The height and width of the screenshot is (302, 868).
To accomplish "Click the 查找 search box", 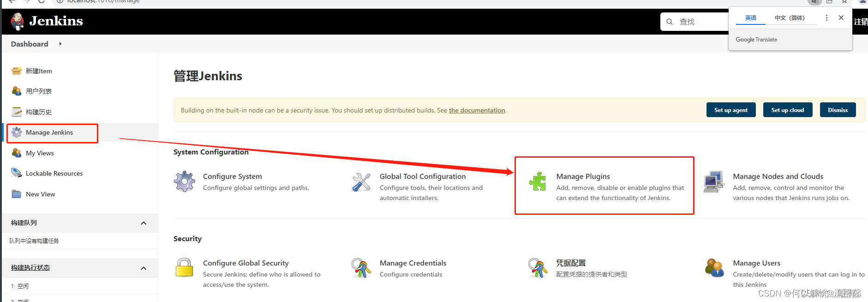I will point(694,22).
